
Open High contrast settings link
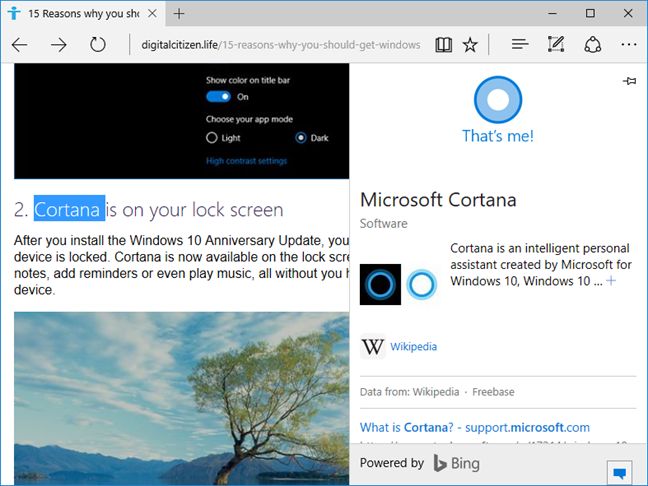pos(246,161)
